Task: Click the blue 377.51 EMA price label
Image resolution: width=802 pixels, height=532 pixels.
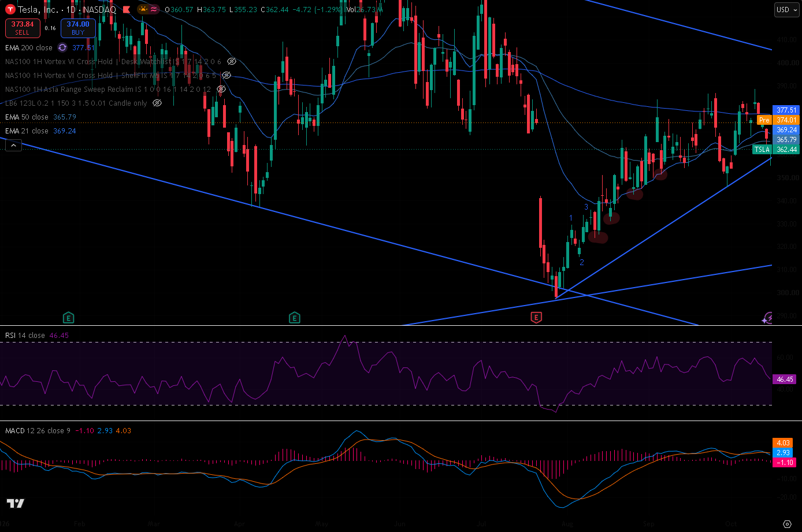Action: coord(786,110)
